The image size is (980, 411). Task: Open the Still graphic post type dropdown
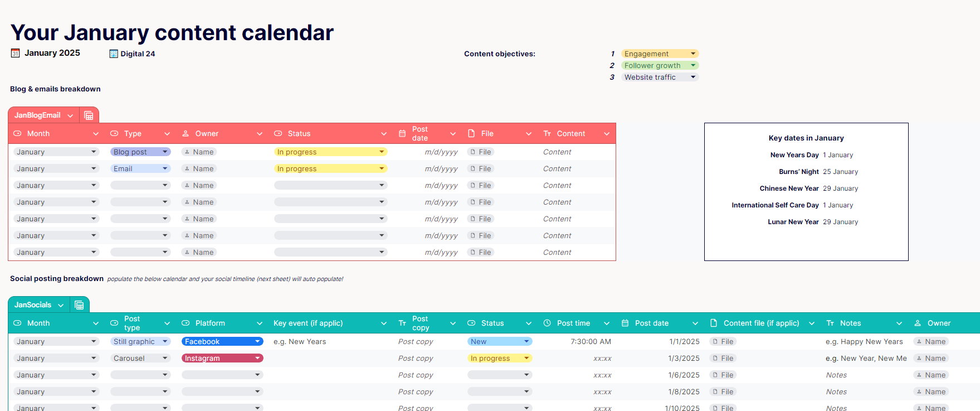(x=165, y=342)
